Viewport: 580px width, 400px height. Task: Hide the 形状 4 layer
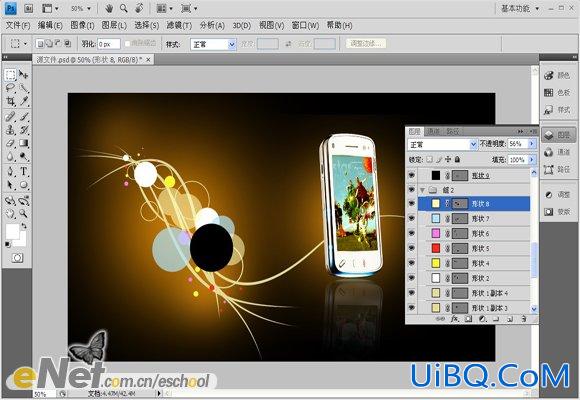click(x=412, y=263)
